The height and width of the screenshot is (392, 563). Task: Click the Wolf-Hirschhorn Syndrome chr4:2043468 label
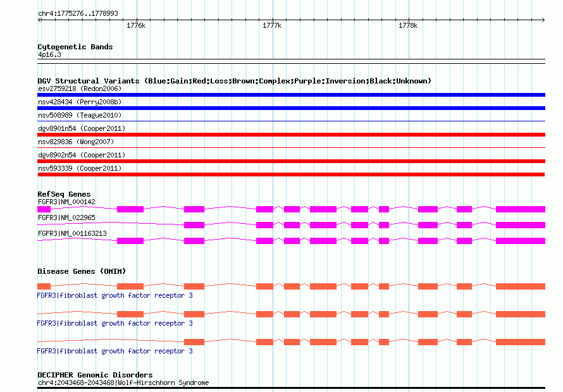(123, 383)
